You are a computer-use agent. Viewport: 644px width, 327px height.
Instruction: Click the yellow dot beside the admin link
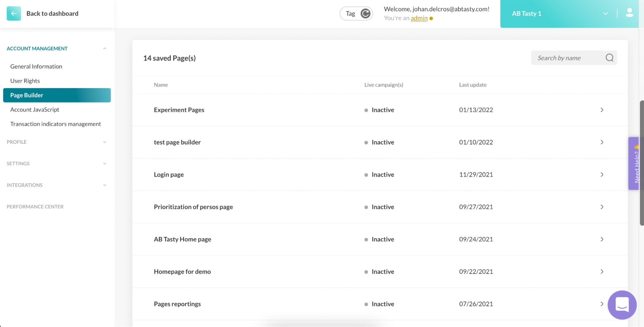coord(431,18)
